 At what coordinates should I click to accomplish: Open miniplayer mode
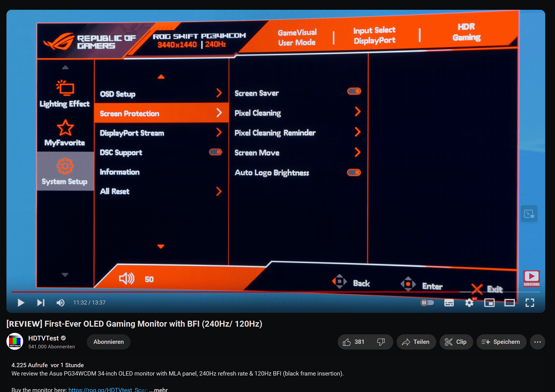coord(489,303)
